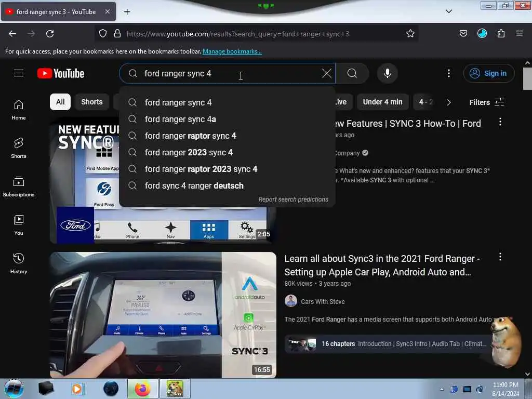The width and height of the screenshot is (532, 399).
Task: Open a new browser tab
Action: 127,12
